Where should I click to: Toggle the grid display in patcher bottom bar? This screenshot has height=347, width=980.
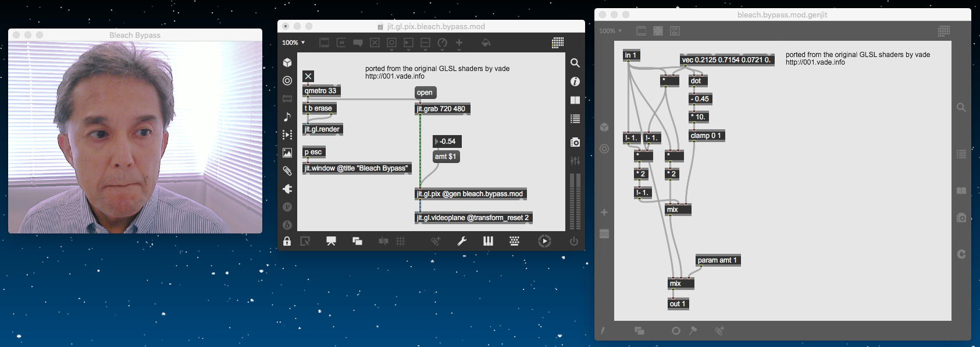(x=401, y=241)
